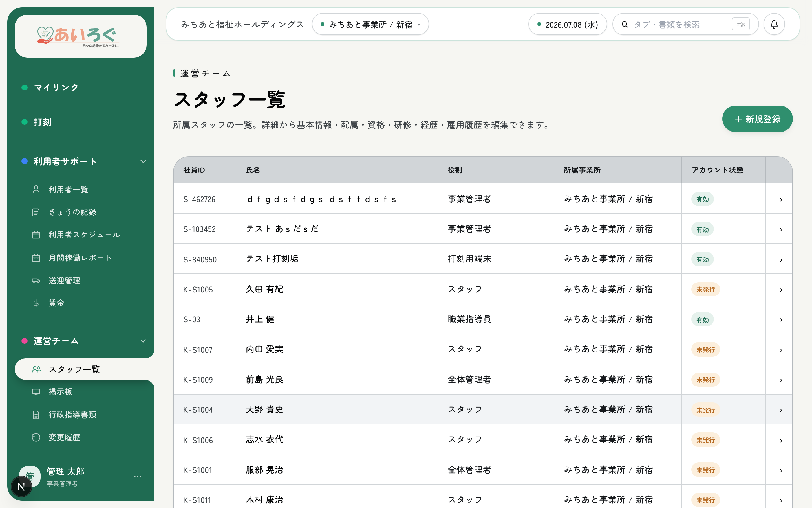Image resolution: width=812 pixels, height=508 pixels.
Task: Open きょうの記録 menu item
Action: [72, 212]
